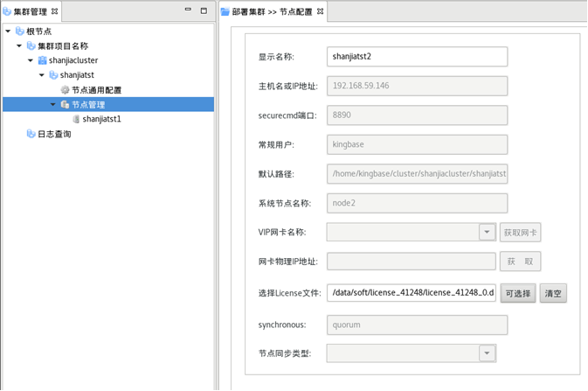Collapse the 节点管理 tree arrow

click(53, 105)
